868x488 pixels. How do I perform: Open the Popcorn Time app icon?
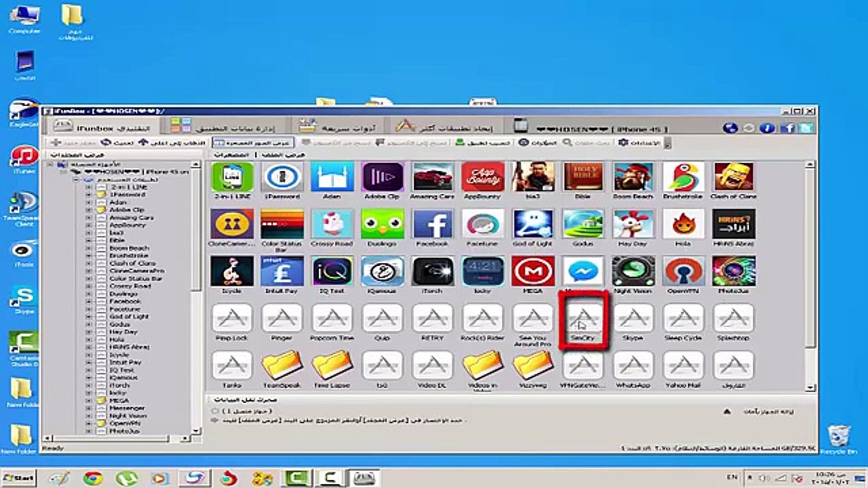[x=332, y=318]
